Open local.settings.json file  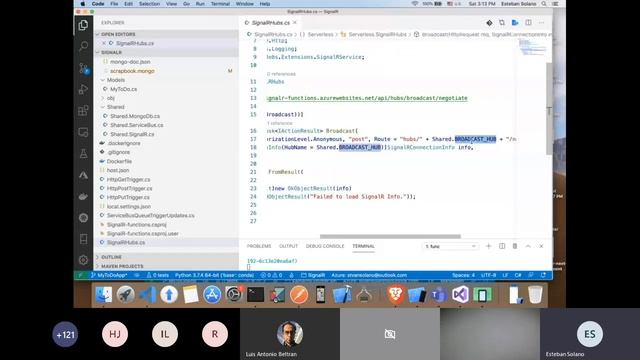(129, 206)
